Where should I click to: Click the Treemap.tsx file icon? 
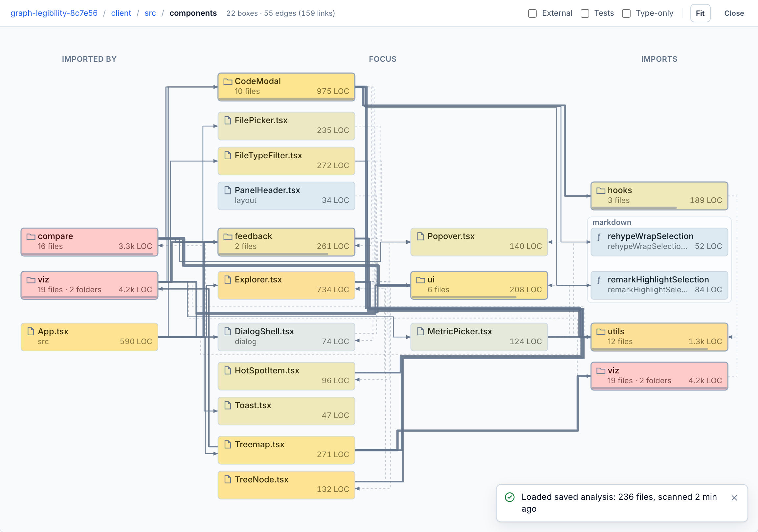pyautogui.click(x=228, y=445)
